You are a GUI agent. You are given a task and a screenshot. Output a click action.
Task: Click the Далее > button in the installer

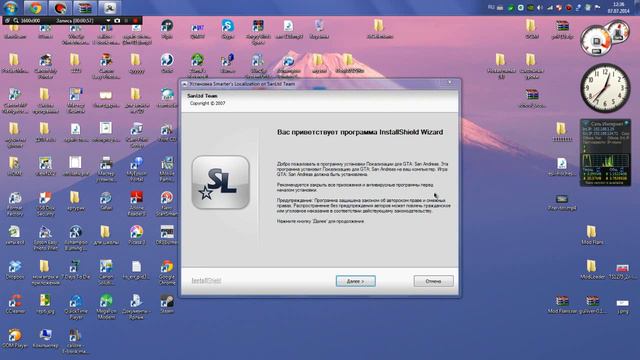(x=356, y=281)
